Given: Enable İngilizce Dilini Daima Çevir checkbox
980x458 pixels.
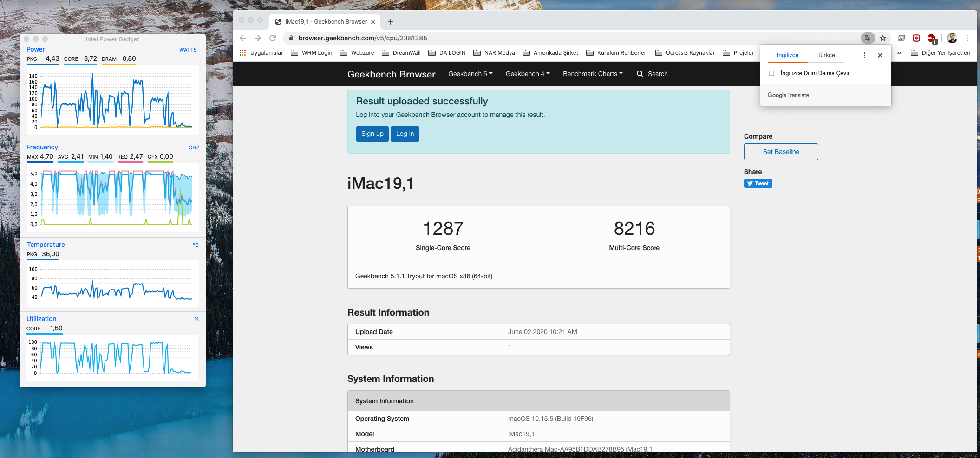Looking at the screenshot, I should click(x=771, y=73).
